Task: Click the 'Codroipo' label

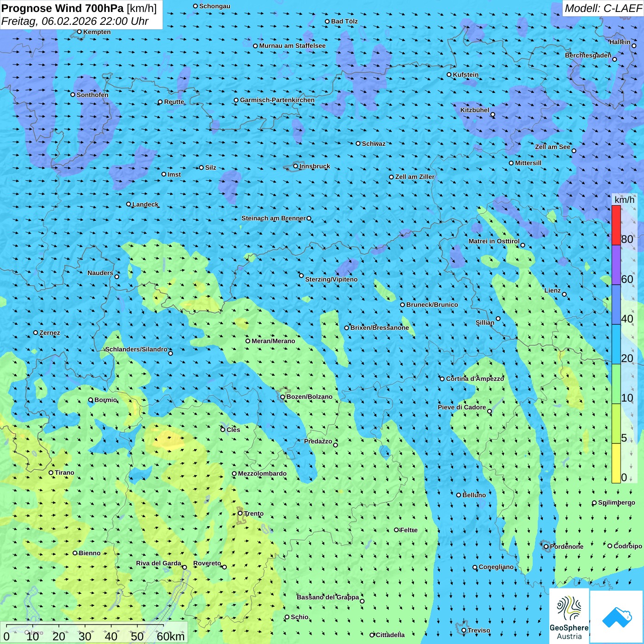Action: (x=628, y=546)
